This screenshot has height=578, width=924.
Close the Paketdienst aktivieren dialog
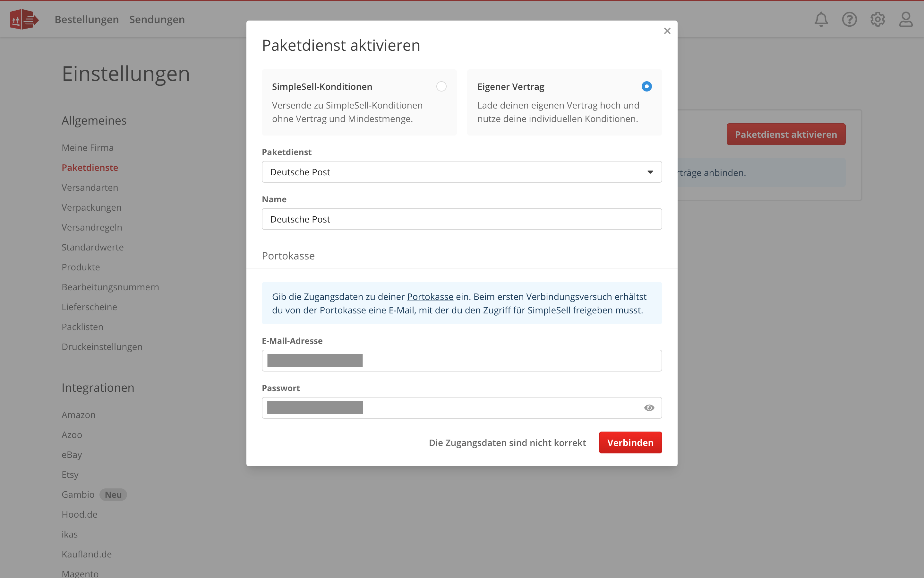coord(667,31)
